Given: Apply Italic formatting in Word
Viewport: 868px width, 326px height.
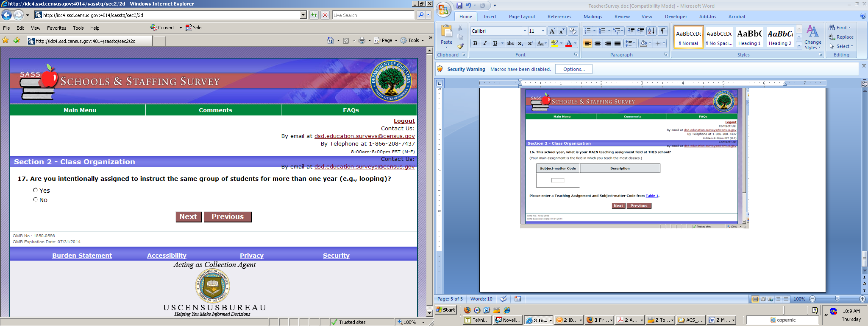Looking at the screenshot, I should [485, 43].
